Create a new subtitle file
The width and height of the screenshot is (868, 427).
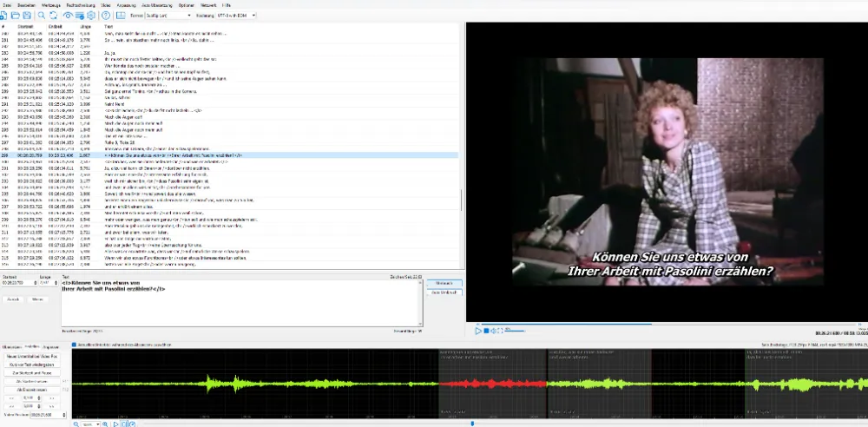[3, 16]
